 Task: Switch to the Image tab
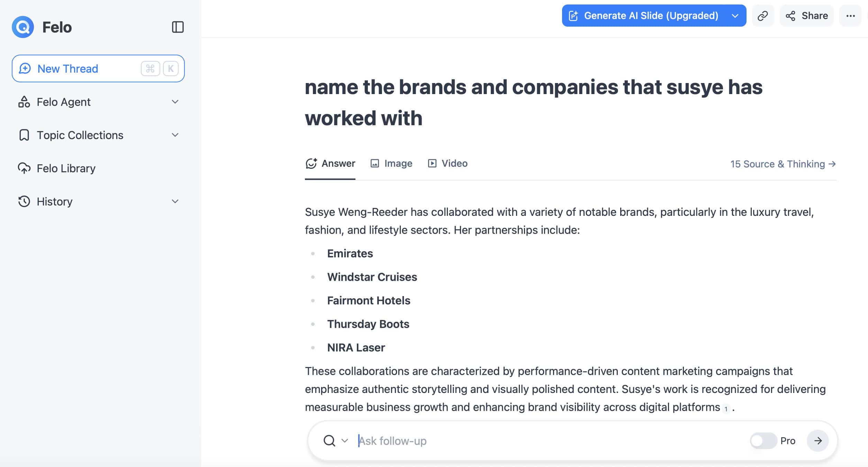pos(391,163)
